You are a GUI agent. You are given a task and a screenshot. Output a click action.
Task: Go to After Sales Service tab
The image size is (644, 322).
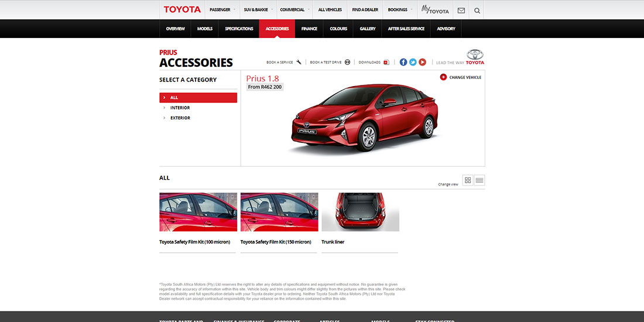(x=406, y=29)
